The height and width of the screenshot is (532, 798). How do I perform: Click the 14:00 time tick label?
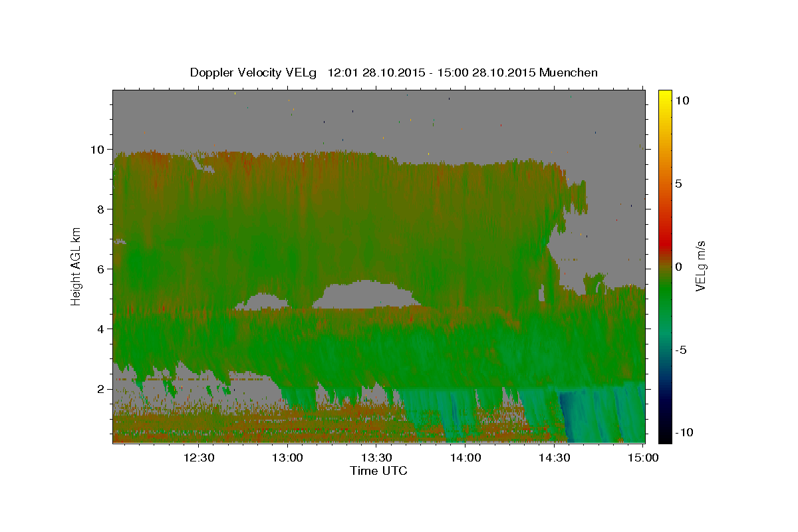tap(465, 458)
